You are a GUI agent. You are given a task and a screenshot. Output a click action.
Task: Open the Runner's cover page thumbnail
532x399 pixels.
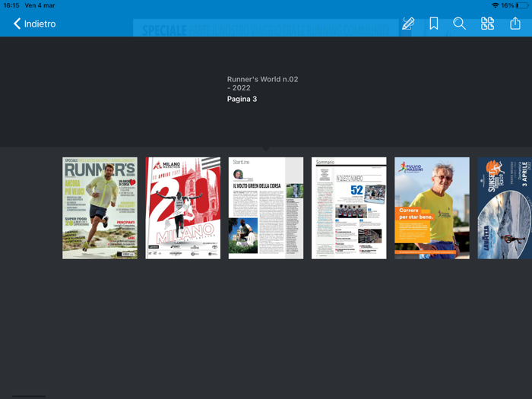[x=100, y=208]
